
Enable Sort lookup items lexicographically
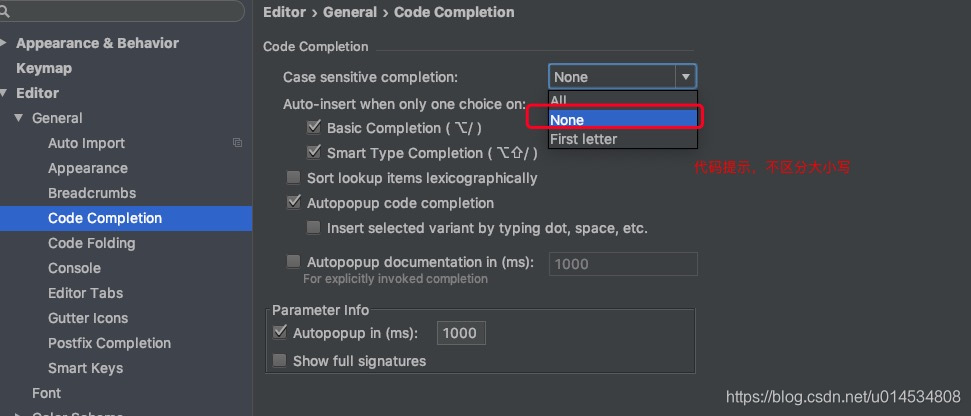pos(293,178)
